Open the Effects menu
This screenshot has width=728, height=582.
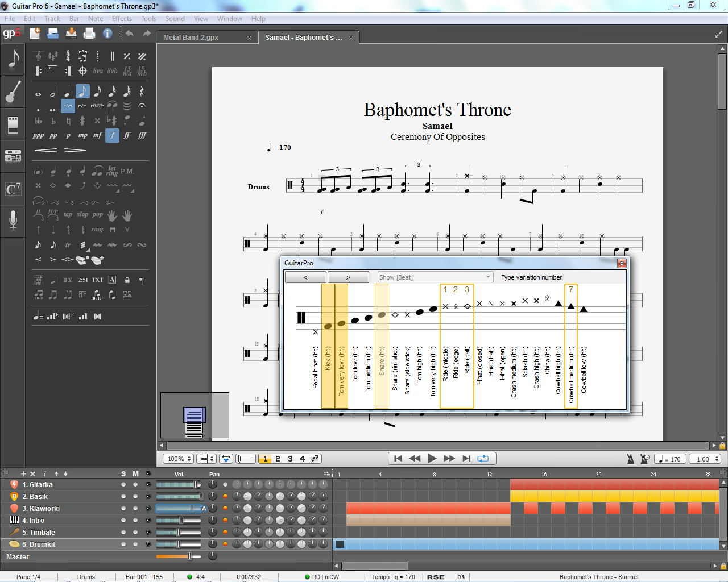click(x=122, y=19)
